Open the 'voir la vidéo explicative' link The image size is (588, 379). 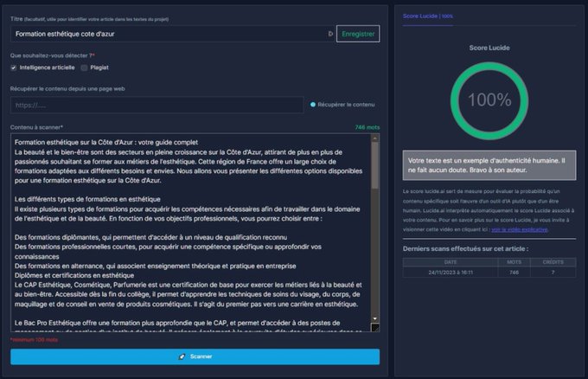520,229
